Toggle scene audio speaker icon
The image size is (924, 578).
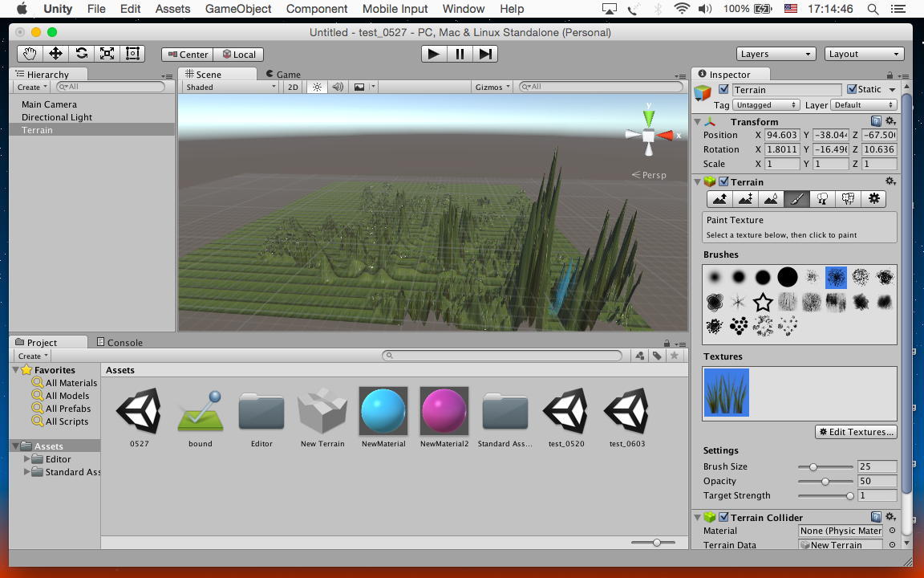coord(338,87)
